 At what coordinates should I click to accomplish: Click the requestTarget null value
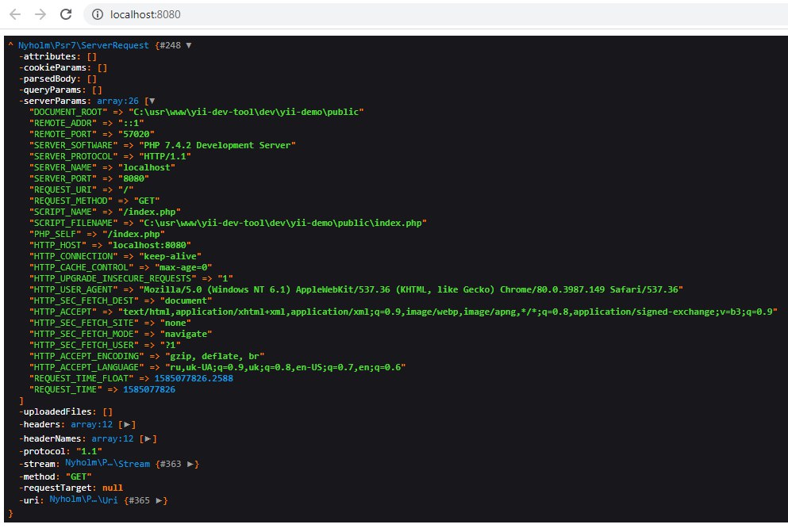(113, 488)
